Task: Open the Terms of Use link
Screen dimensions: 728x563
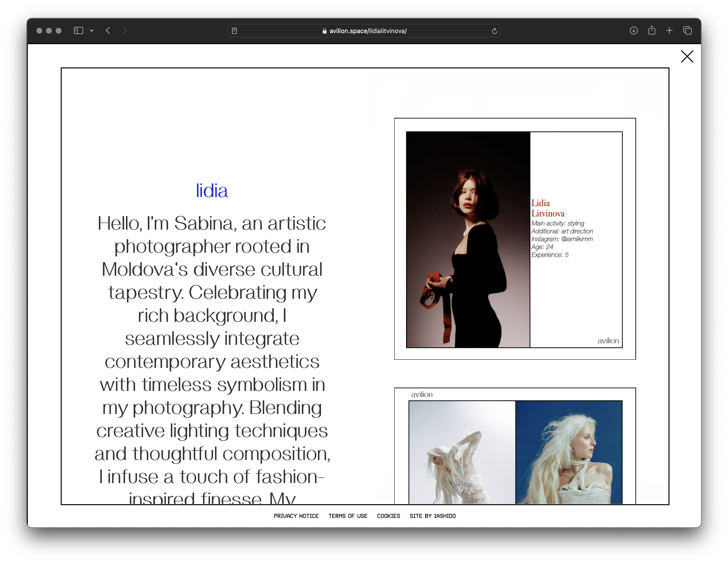Action: 348,516
